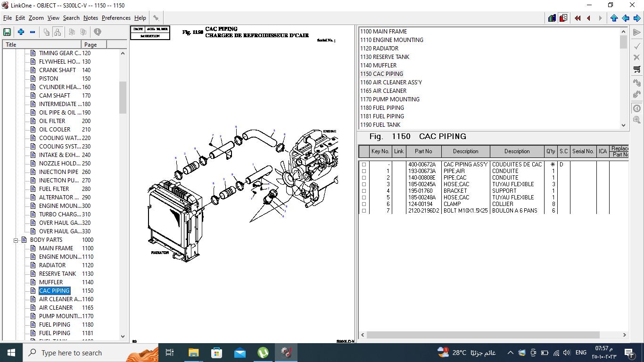Screen dimensions: 644x362
Task: Open the shopping cart selection list
Action: [x=637, y=69]
